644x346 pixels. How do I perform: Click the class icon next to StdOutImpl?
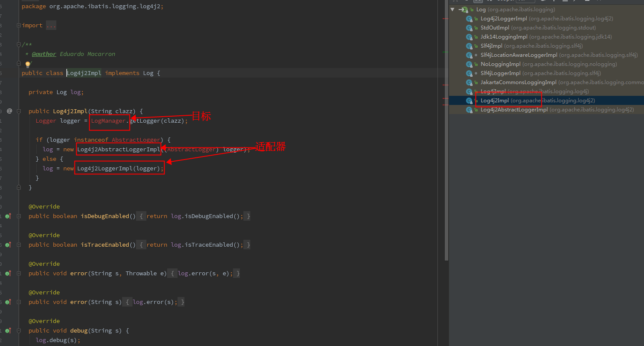(469, 27)
